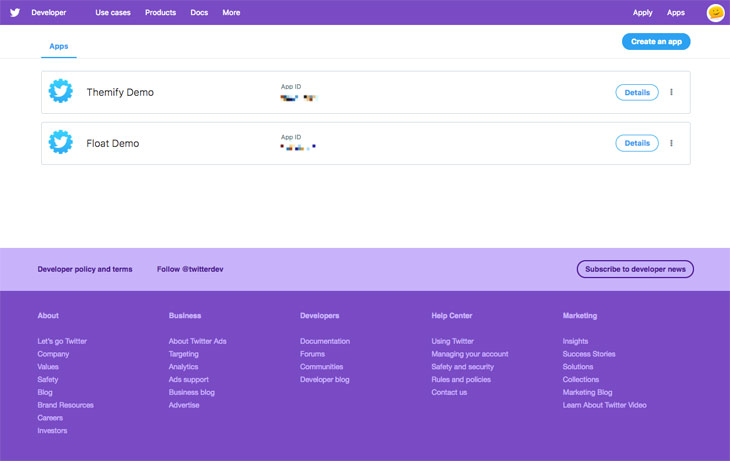This screenshot has width=730, height=461.
Task: Open About Twitter Ads footer link
Action: click(x=197, y=341)
